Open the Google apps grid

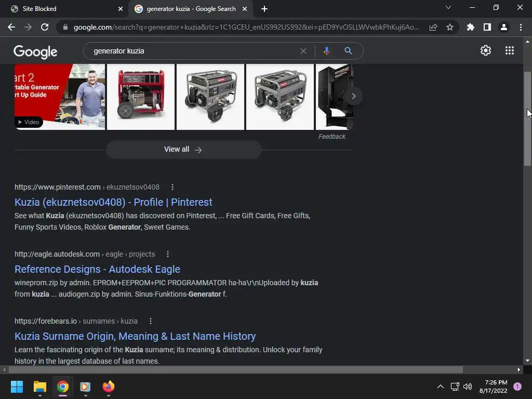510,50
